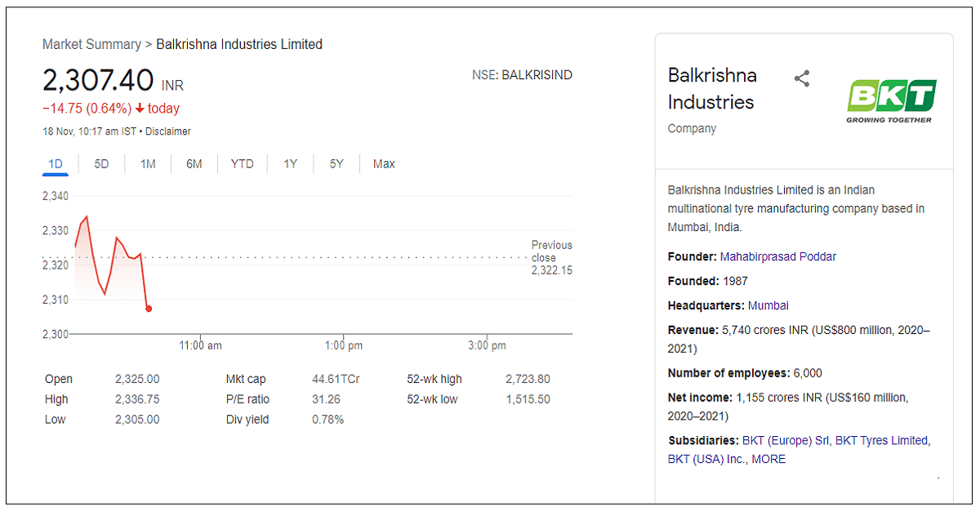Viewport: 980px width, 512px height.
Task: Select the NSE: BALKRISIND ticker text
Action: [522, 75]
